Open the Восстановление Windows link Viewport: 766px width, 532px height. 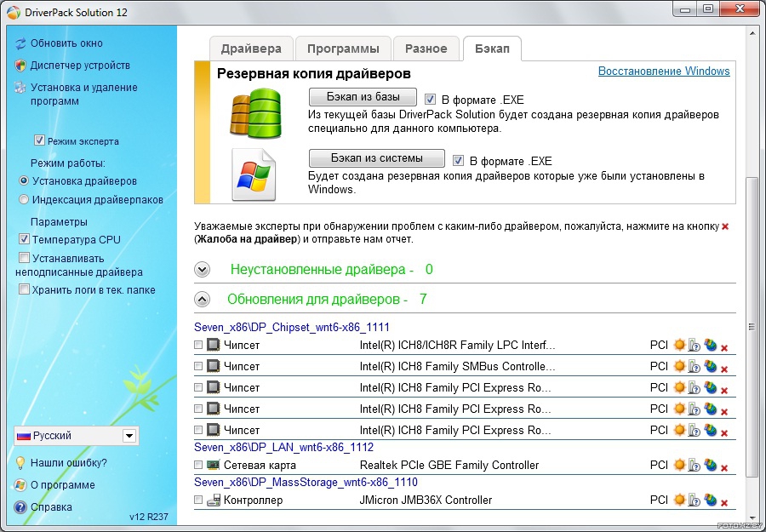664,72
